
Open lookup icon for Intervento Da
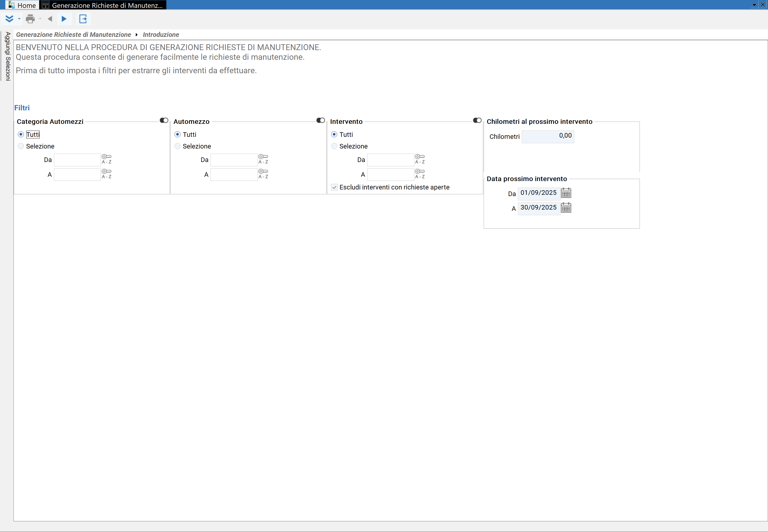(420, 159)
